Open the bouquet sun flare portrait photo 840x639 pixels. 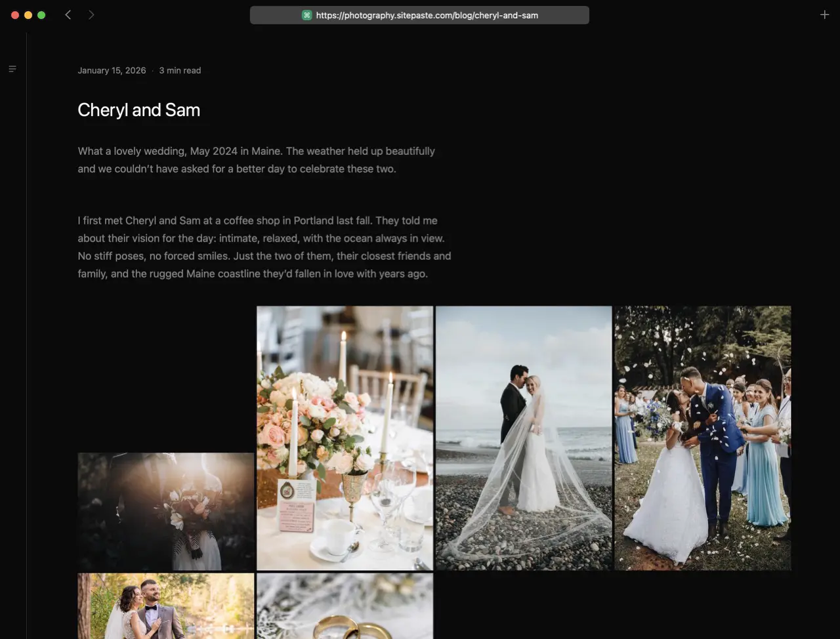point(165,511)
